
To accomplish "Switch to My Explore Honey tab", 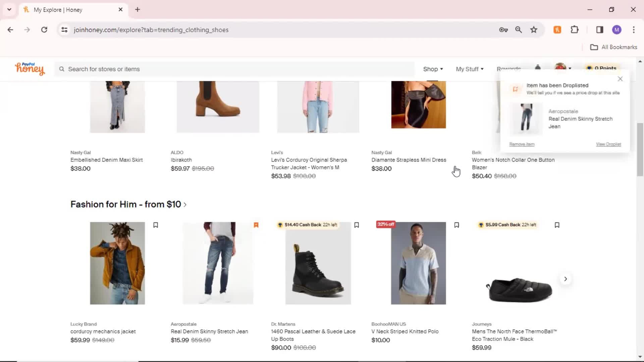I will point(73,10).
